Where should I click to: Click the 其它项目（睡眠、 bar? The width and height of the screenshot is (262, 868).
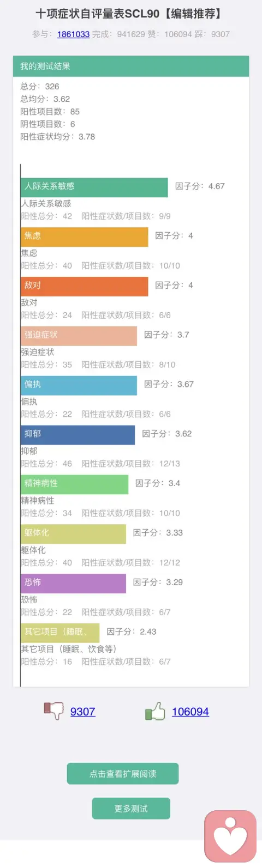point(60,633)
